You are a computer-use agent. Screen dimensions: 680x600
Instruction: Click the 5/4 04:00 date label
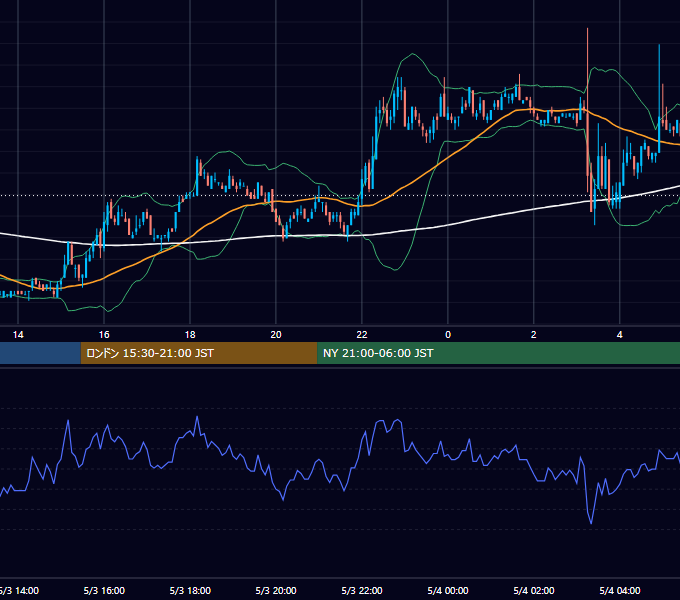(x=620, y=590)
